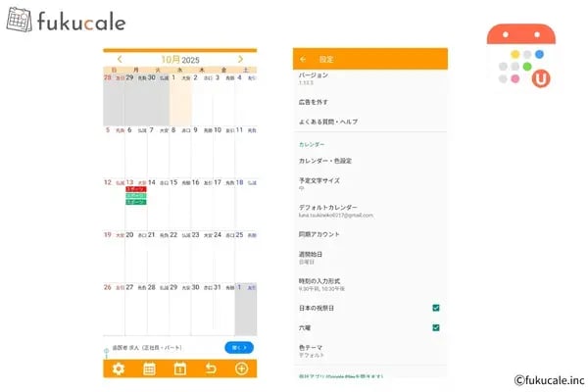
Task: Tap the month calendar view icon
Action: [149, 368]
